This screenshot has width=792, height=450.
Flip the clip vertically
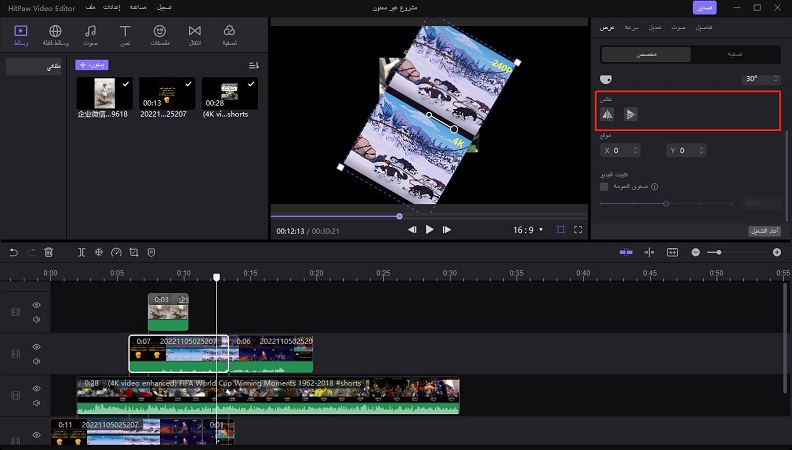(630, 114)
